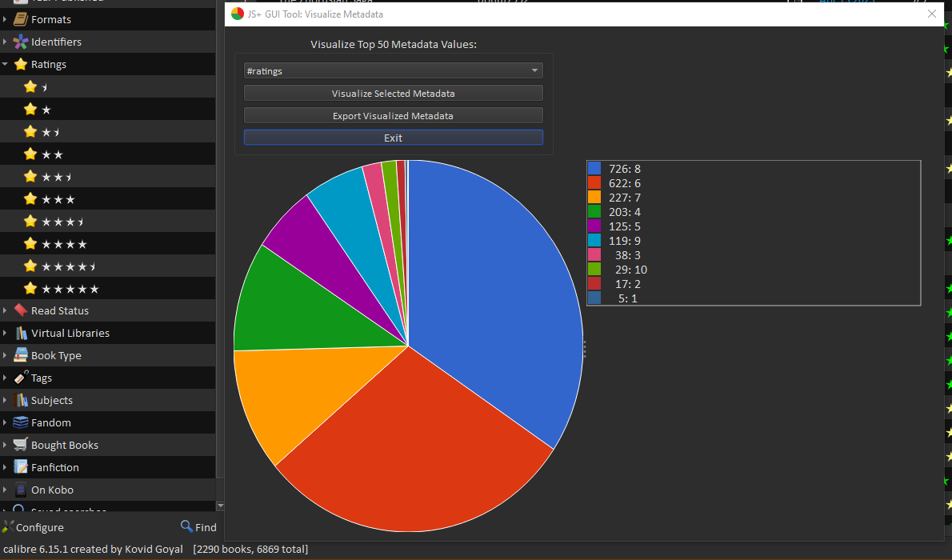Click the purple 125: 5 legend swatch
Screen dimensions: 952x560
coord(594,226)
